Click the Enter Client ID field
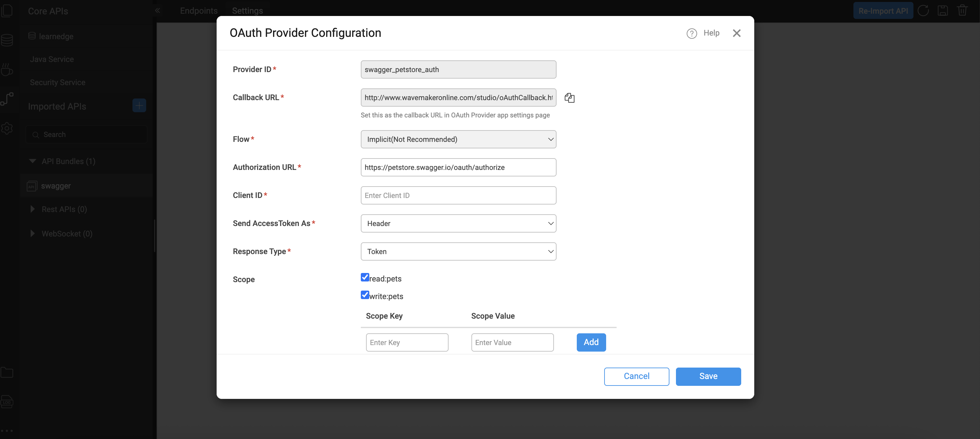The width and height of the screenshot is (980, 439). click(458, 196)
